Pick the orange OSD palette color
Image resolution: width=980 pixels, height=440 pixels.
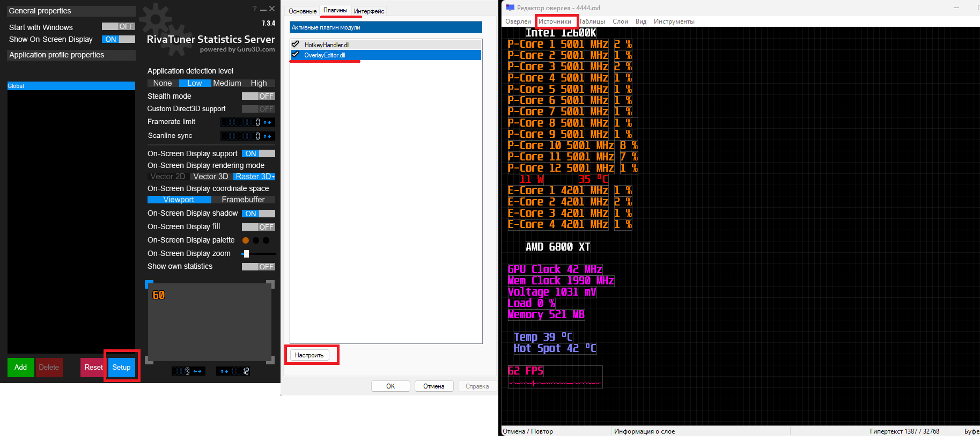tap(246, 240)
